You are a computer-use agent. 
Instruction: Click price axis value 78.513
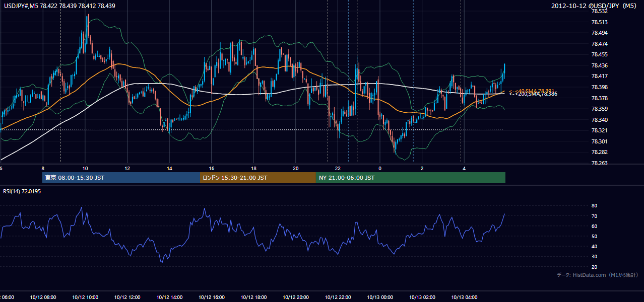click(600, 22)
